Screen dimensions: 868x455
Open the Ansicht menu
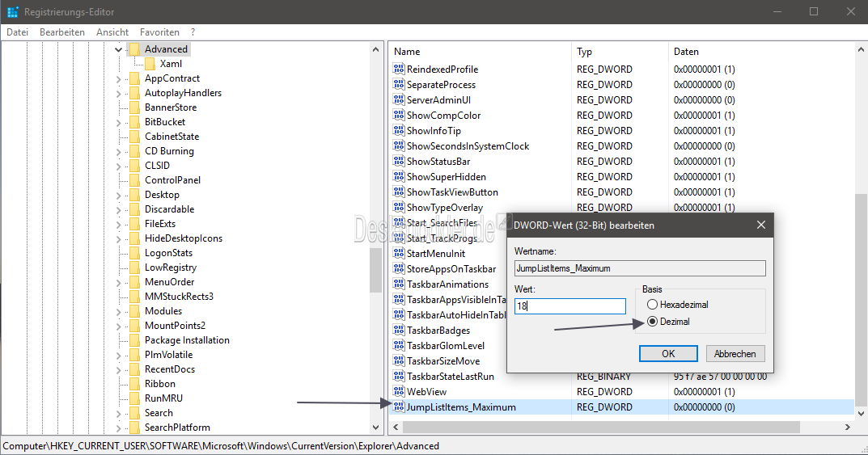click(x=112, y=32)
